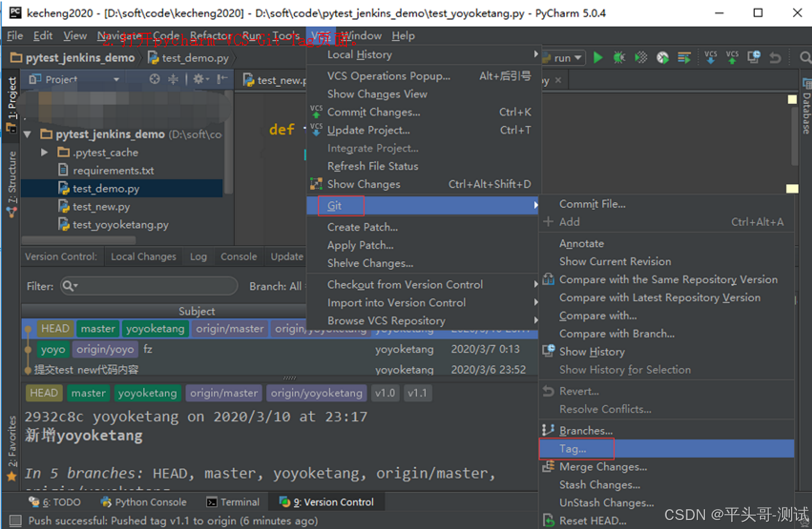This screenshot has height=529, width=812.
Task: Click the filter search field in Version Control
Action: click(148, 286)
